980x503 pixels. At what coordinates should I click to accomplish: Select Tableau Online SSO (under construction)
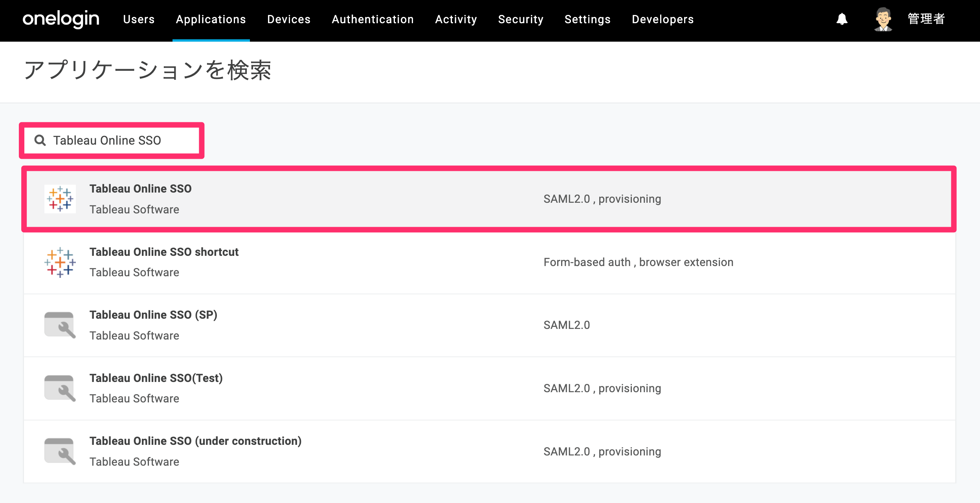[489, 451]
